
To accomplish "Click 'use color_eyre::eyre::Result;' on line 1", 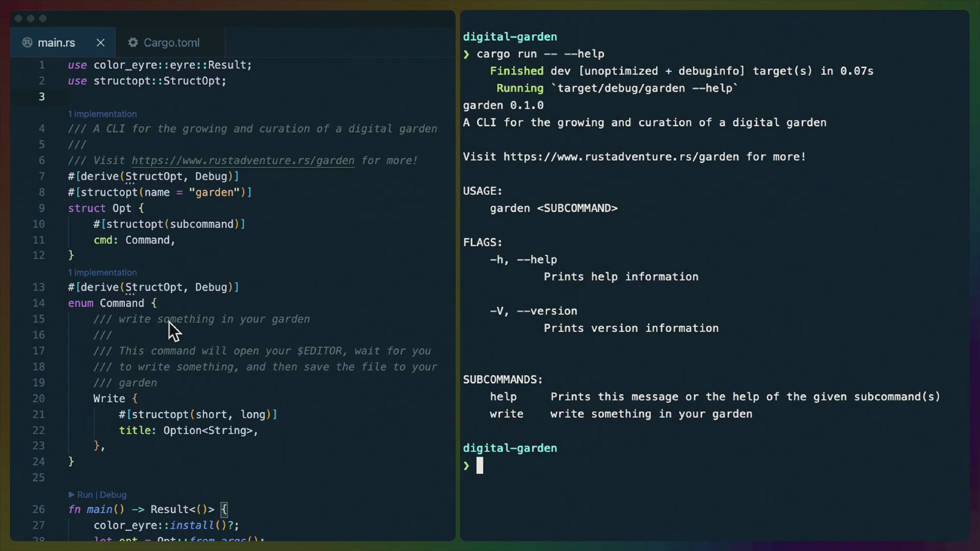I will pos(160,65).
